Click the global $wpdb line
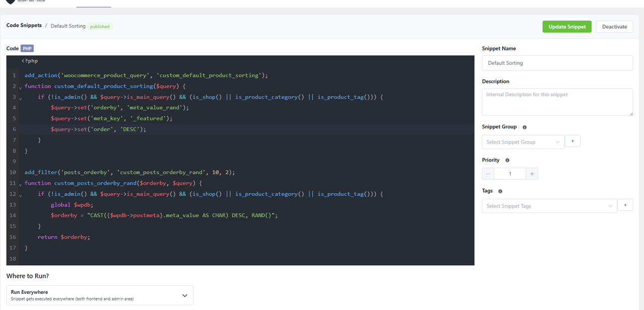Image resolution: width=644 pixels, height=310 pixels. coord(72,205)
